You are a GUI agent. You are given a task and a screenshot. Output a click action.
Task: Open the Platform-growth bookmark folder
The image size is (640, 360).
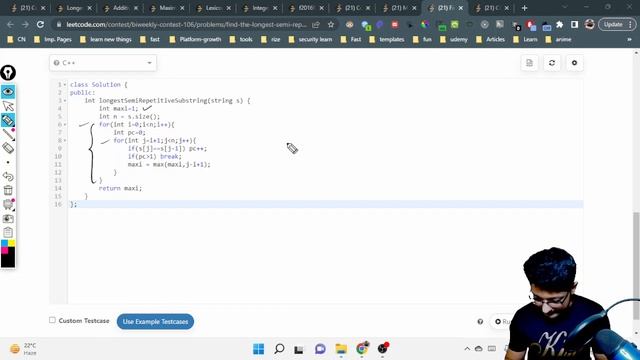(195, 40)
